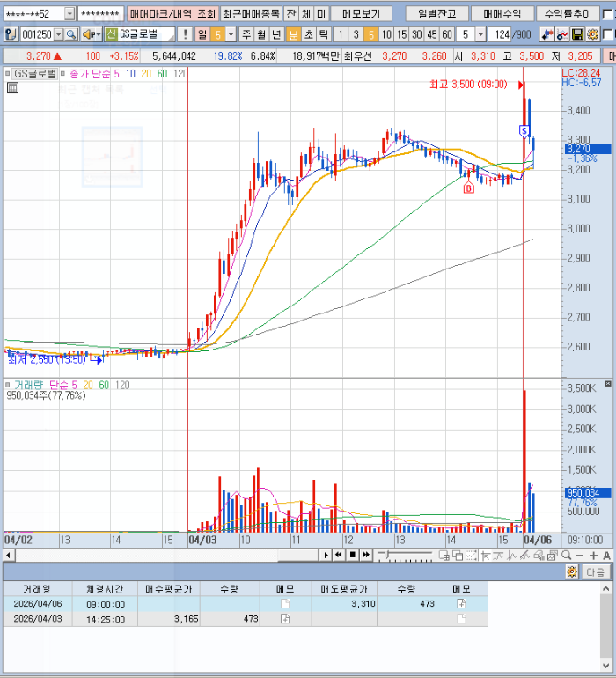Switch chart period to 틱 (tick)
Image resolution: width=616 pixels, height=678 pixels.
[x=323, y=34]
